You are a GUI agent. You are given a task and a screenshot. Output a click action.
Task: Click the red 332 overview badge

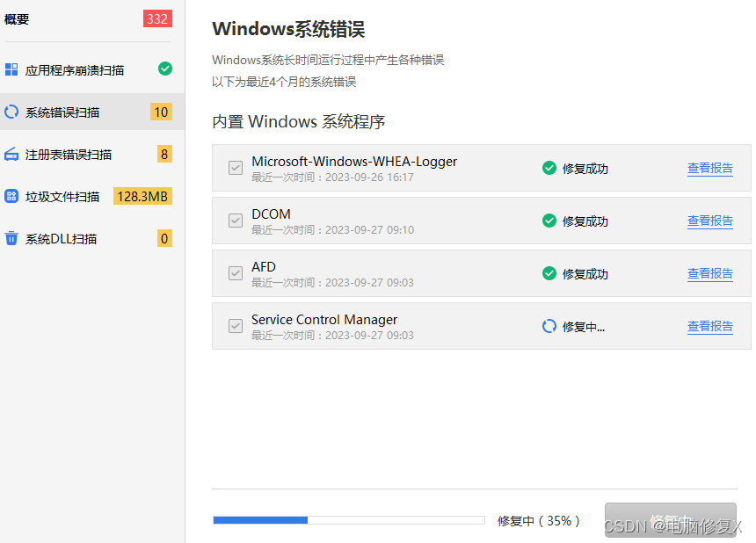[x=157, y=18]
